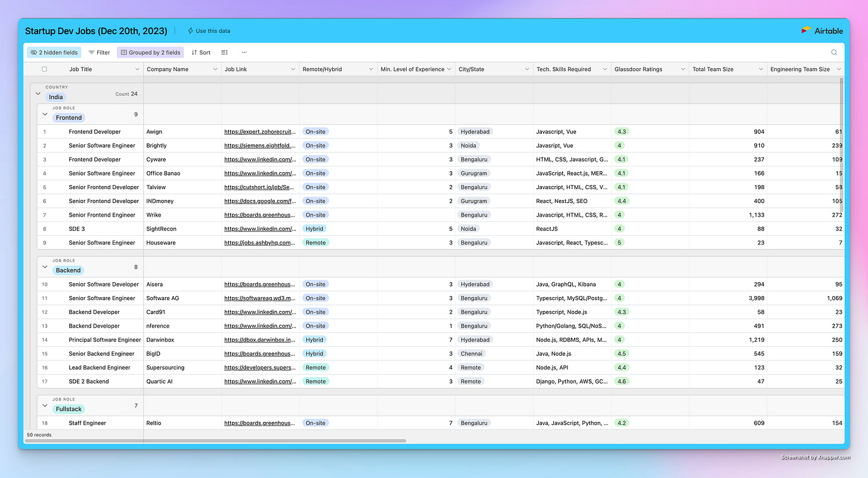Screen dimensions: 868x478
Task: Select the React, NextJS, SEO skills cell
Action: click(x=572, y=201)
